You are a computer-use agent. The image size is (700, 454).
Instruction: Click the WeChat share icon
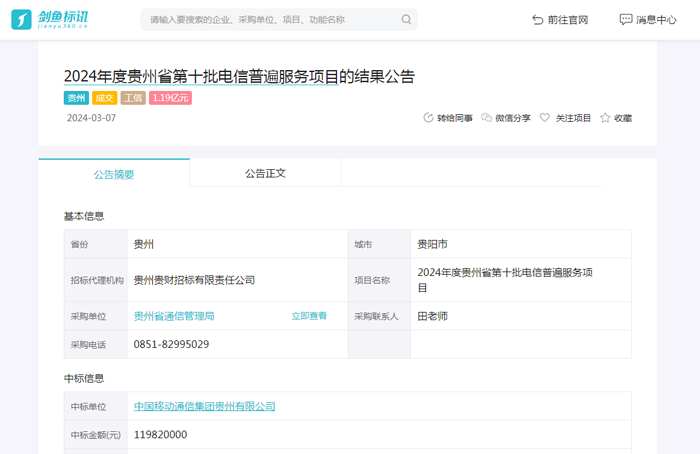coord(487,118)
